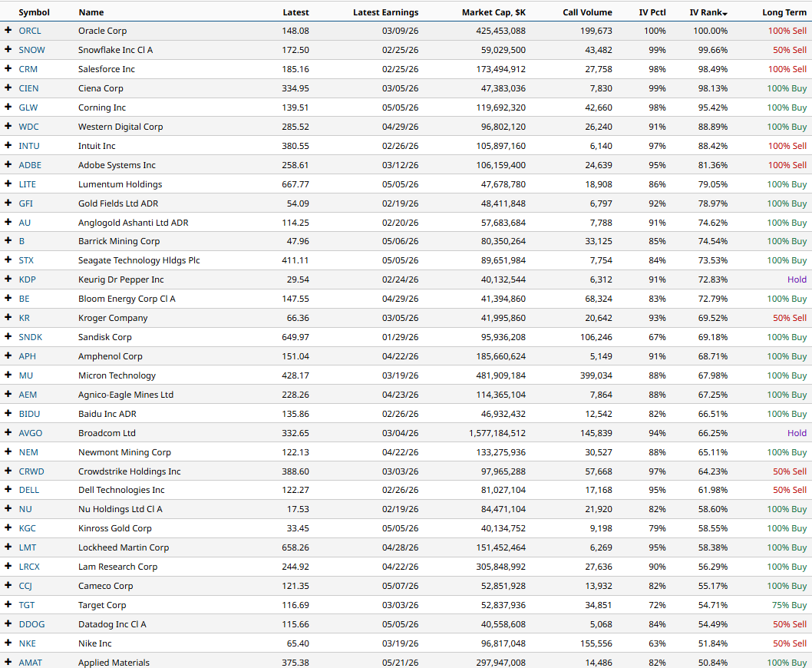Expand the LMT row plus icon
This screenshot has height=668, width=812.
click(x=8, y=547)
